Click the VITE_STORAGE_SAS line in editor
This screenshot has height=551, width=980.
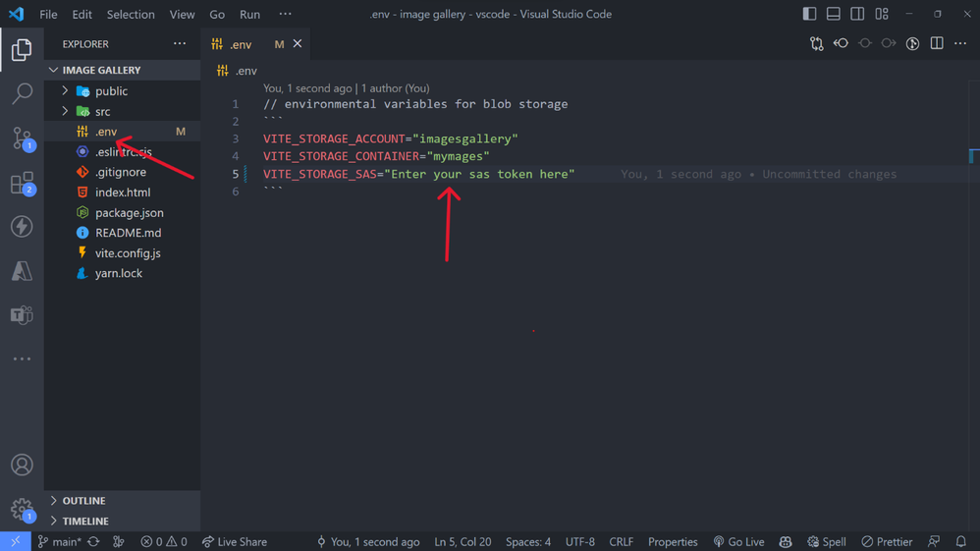[418, 174]
